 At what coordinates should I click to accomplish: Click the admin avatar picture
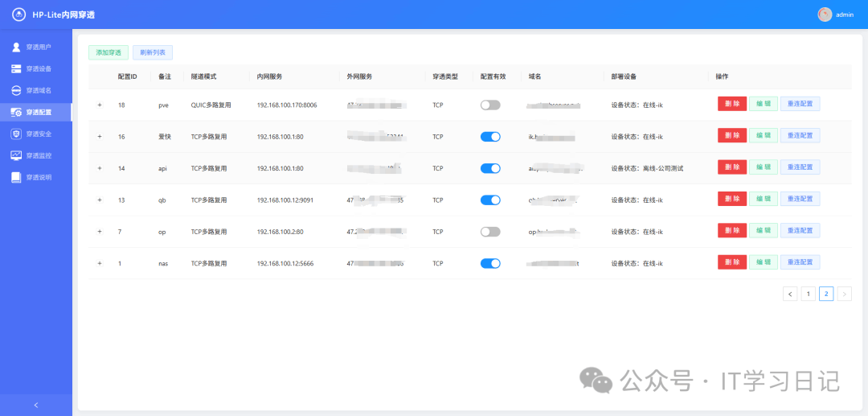click(x=825, y=14)
